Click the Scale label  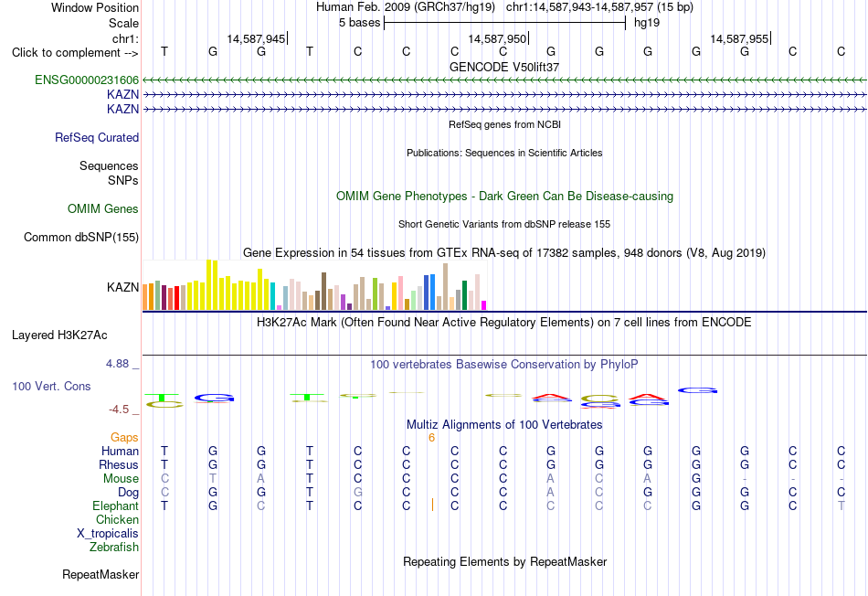(x=124, y=23)
